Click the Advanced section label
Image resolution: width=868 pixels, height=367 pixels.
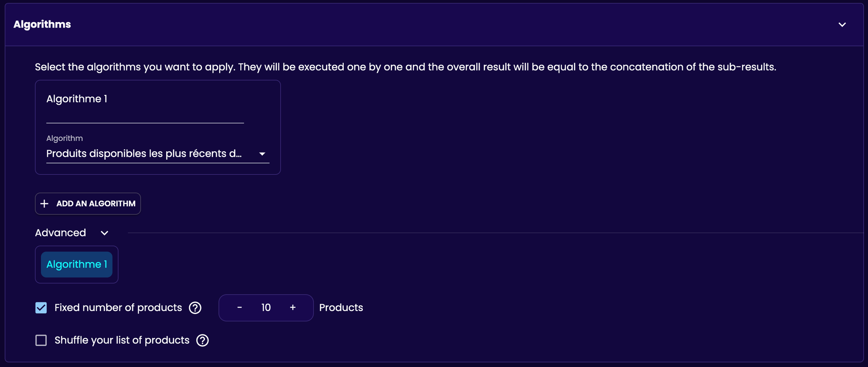[60, 233]
